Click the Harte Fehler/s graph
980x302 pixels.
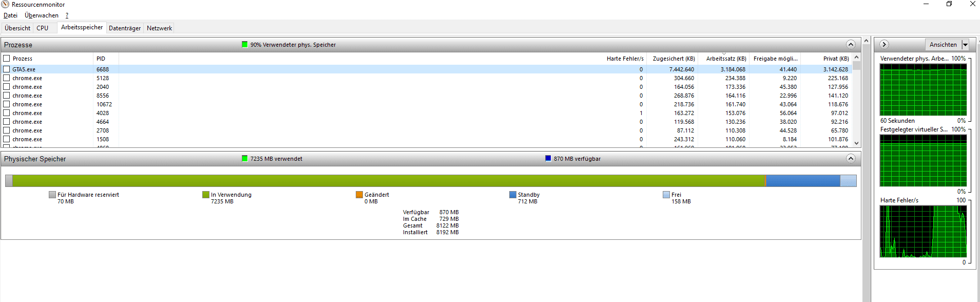click(923, 232)
